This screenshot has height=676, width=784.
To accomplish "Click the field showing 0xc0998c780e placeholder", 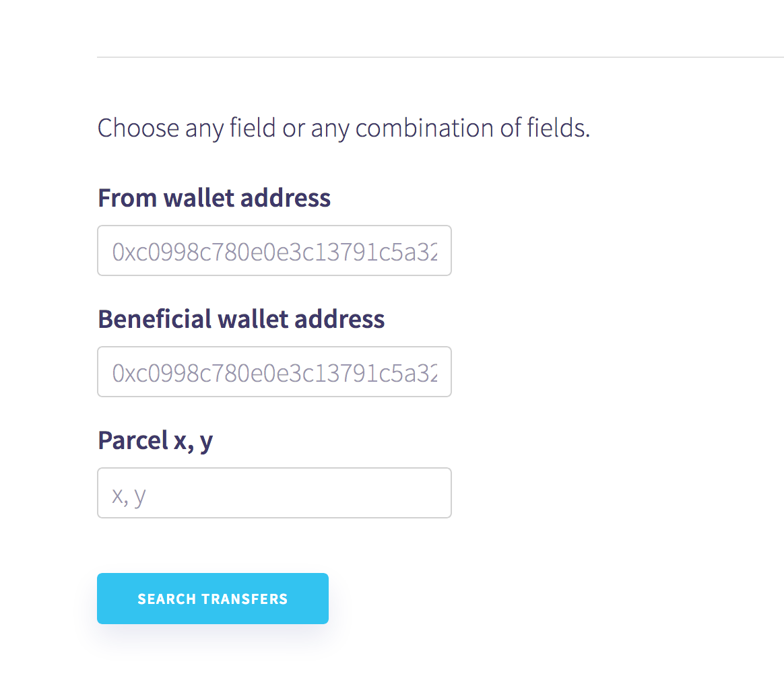I will tap(274, 250).
